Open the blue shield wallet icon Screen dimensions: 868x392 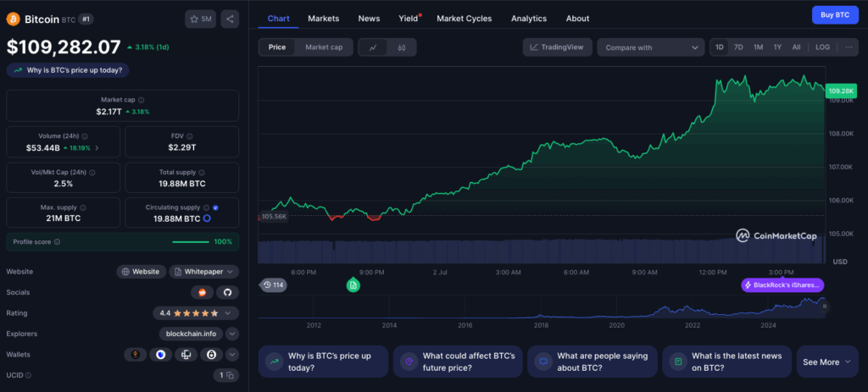tap(160, 355)
